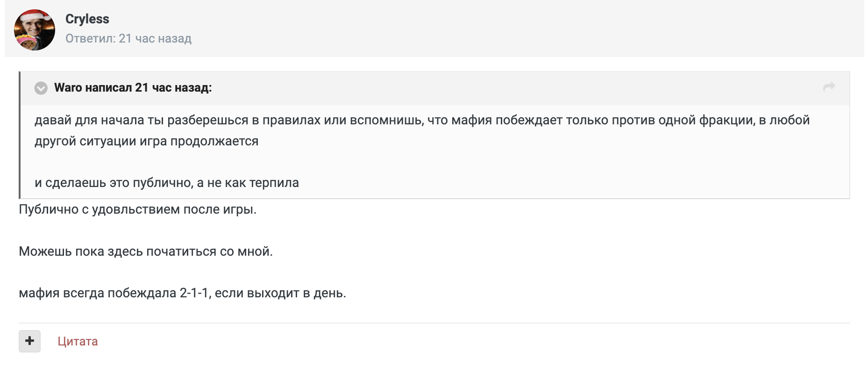Click quote line "другой ситуации игра продолжается"

tap(146, 141)
